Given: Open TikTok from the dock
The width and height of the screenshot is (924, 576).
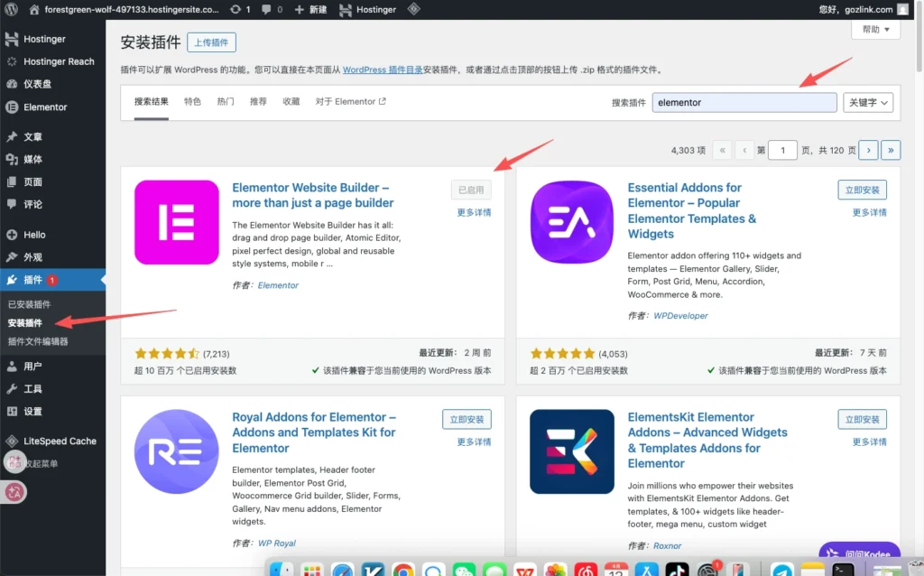Looking at the screenshot, I should [x=677, y=571].
